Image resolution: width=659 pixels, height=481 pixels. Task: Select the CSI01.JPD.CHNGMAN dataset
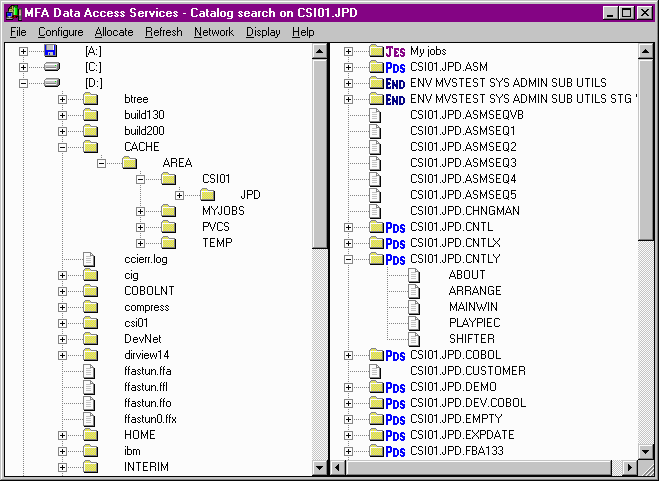[464, 211]
